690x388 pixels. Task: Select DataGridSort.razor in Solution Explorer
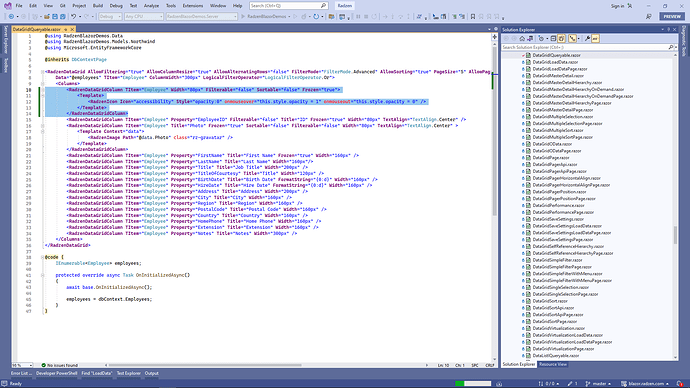550,301
